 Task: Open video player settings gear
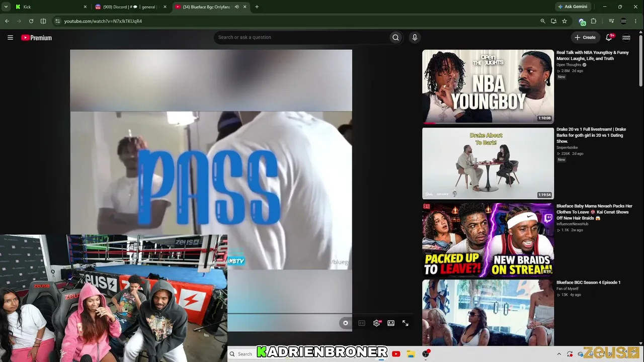[376, 323]
